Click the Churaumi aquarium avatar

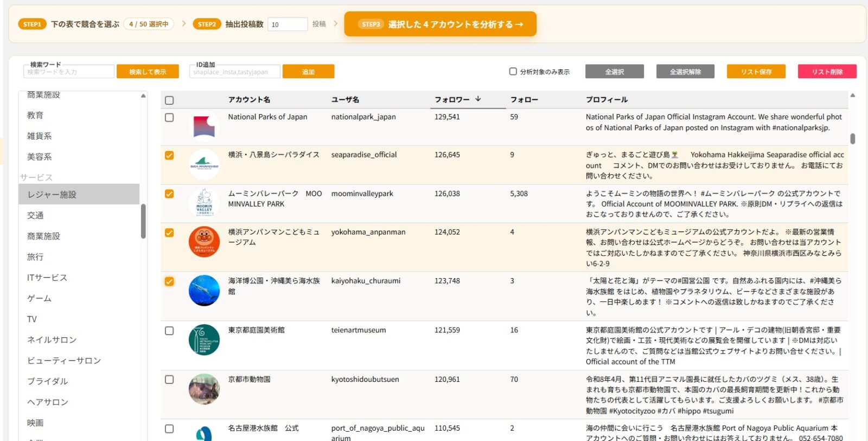204,291
